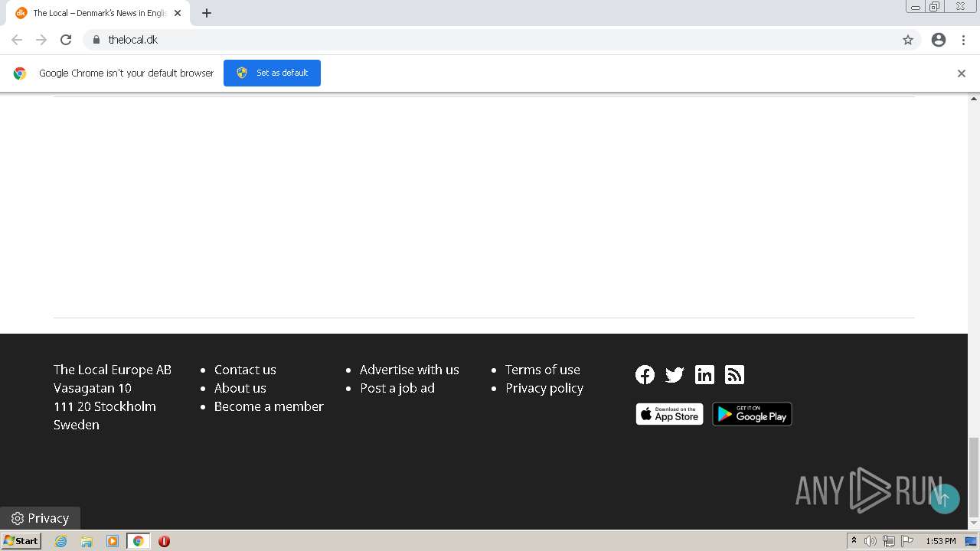Open the Become a member link
Viewport: 980px width, 551px height.
click(x=269, y=406)
